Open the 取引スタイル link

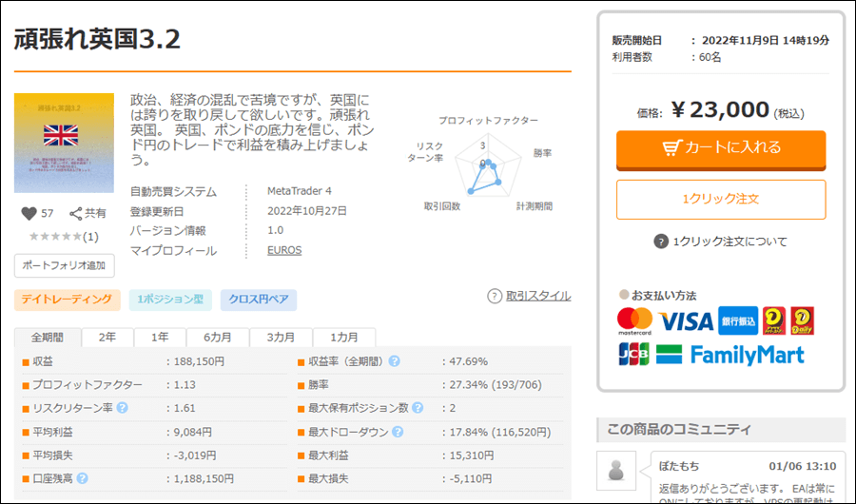click(x=537, y=296)
